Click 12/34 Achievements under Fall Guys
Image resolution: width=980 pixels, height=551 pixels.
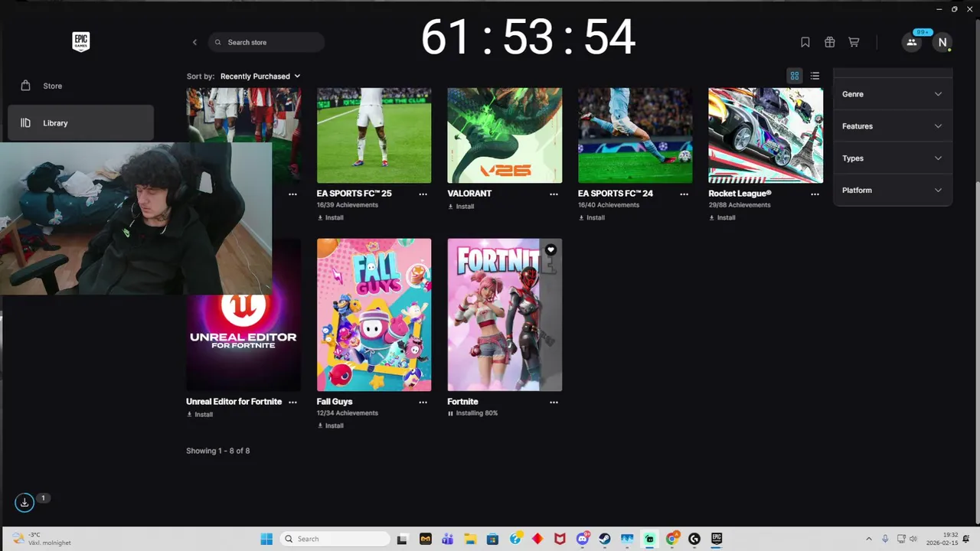click(x=348, y=413)
